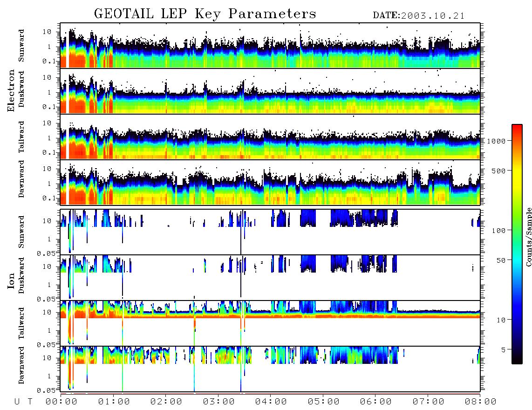The height and width of the screenshot is (410, 532).
Task: Click inside Ion Duskward spectrogram panel
Action: pyautogui.click(x=270, y=278)
